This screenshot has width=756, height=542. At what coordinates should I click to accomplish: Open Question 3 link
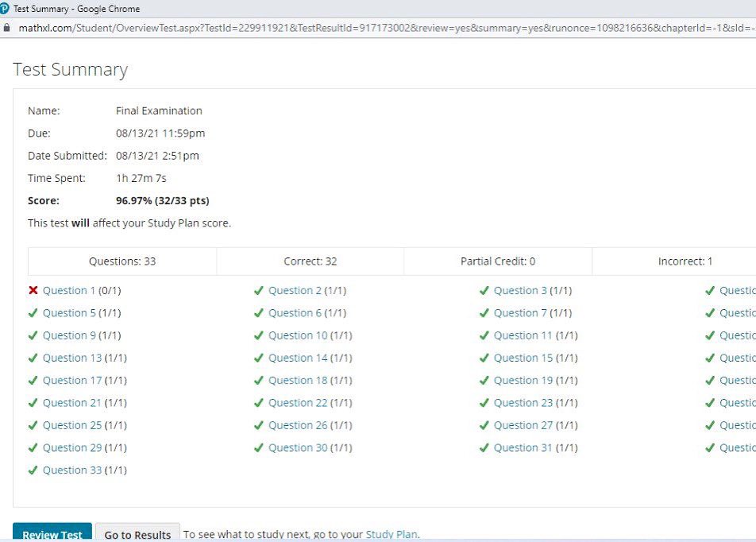click(x=520, y=291)
